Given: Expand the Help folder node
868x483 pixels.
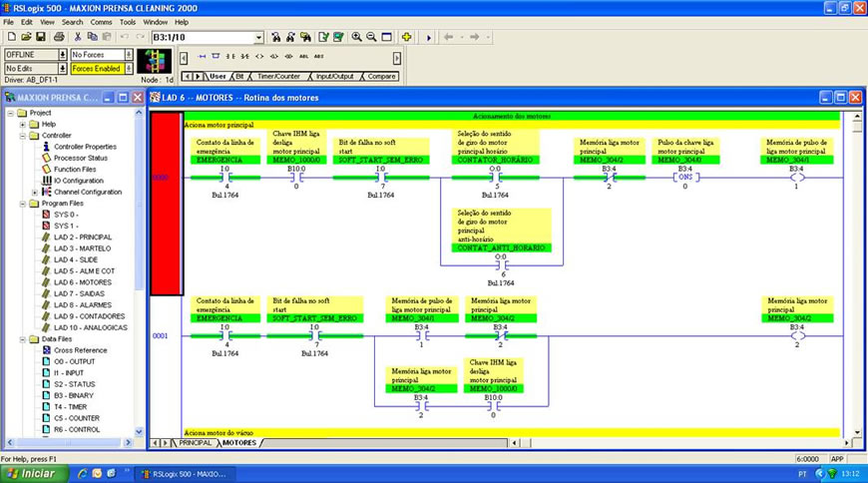Looking at the screenshot, I should tap(23, 125).
